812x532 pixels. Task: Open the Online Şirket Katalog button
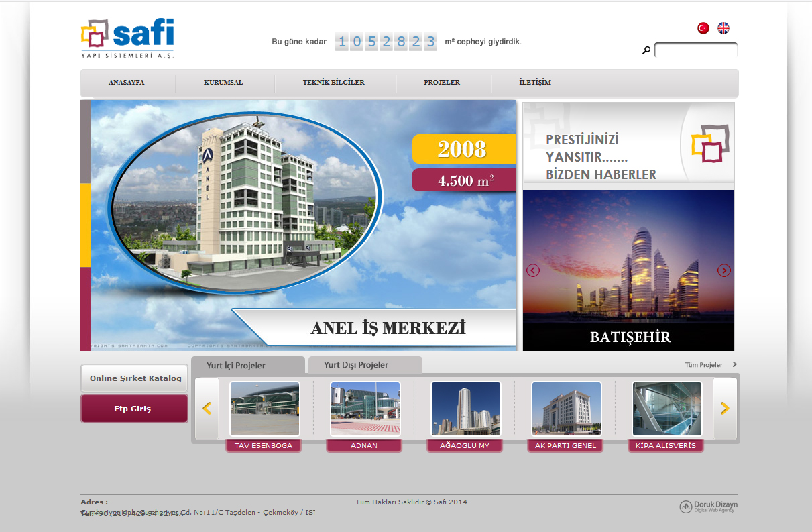click(135, 378)
